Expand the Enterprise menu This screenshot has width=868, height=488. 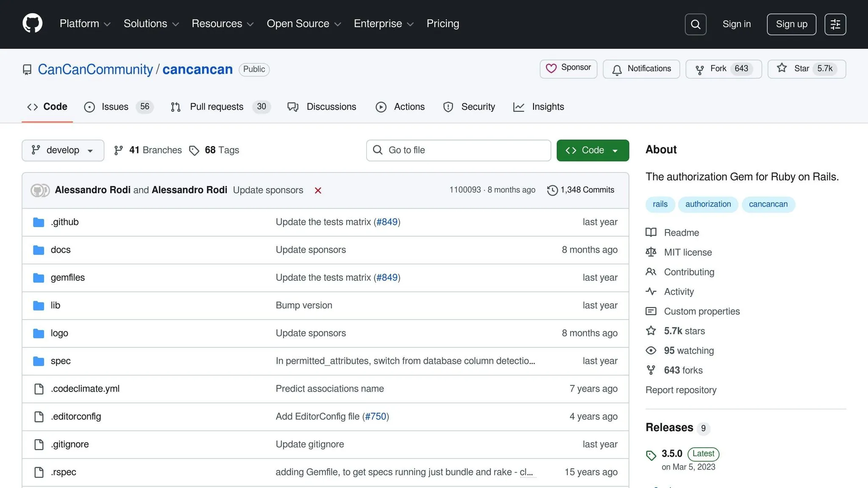point(384,24)
